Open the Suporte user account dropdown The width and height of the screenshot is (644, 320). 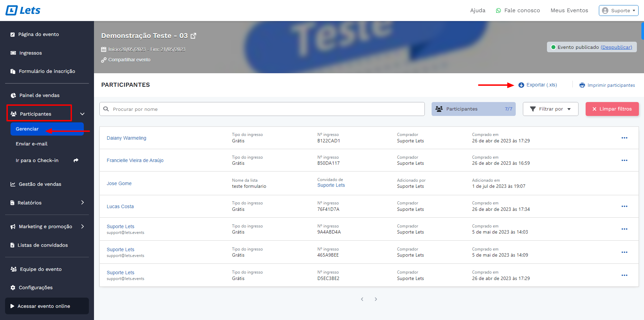[618, 11]
